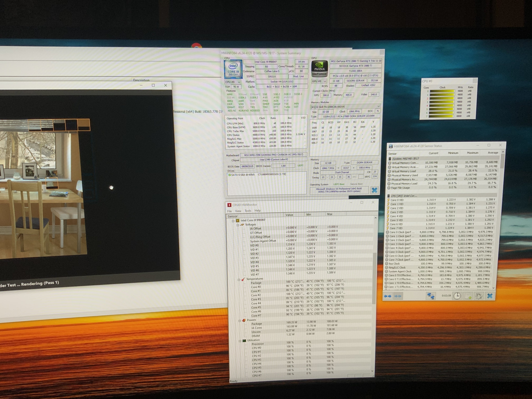The height and width of the screenshot is (399, 532).
Task: Click the shrink columns arrows icon
Action: tap(398, 296)
